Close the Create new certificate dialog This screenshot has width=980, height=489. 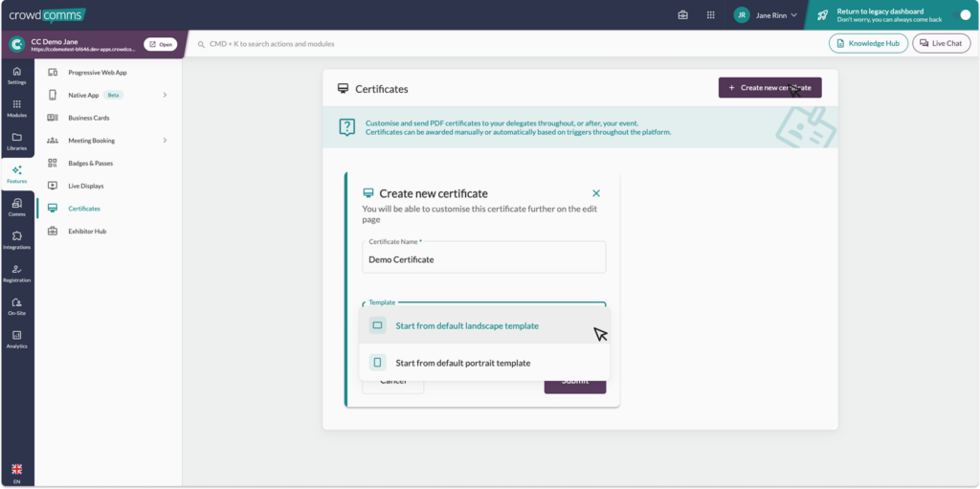pyautogui.click(x=596, y=193)
